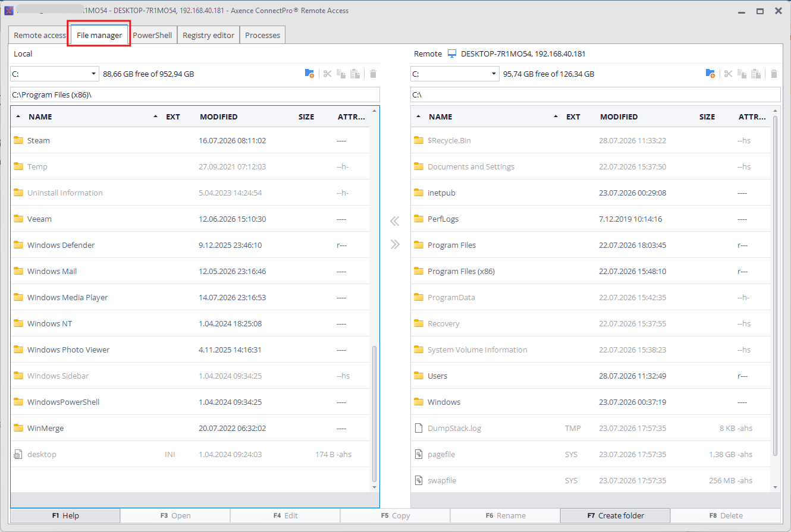Click the Remote path field showing C:\
Screen dimensions: 791x532
coord(595,95)
